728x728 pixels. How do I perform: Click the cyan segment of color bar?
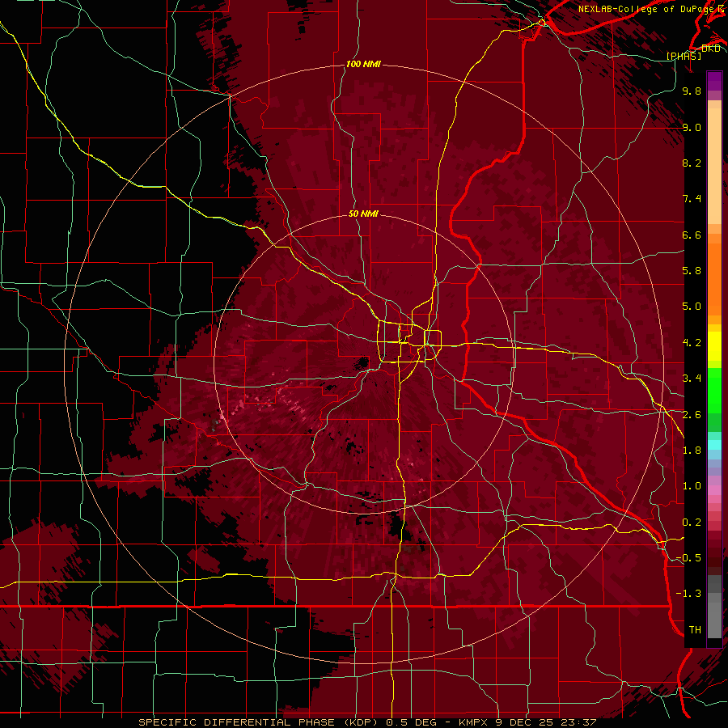point(714,445)
